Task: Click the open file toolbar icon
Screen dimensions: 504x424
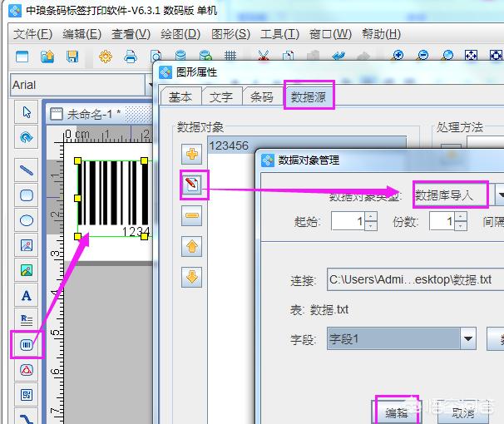Action: tap(47, 57)
